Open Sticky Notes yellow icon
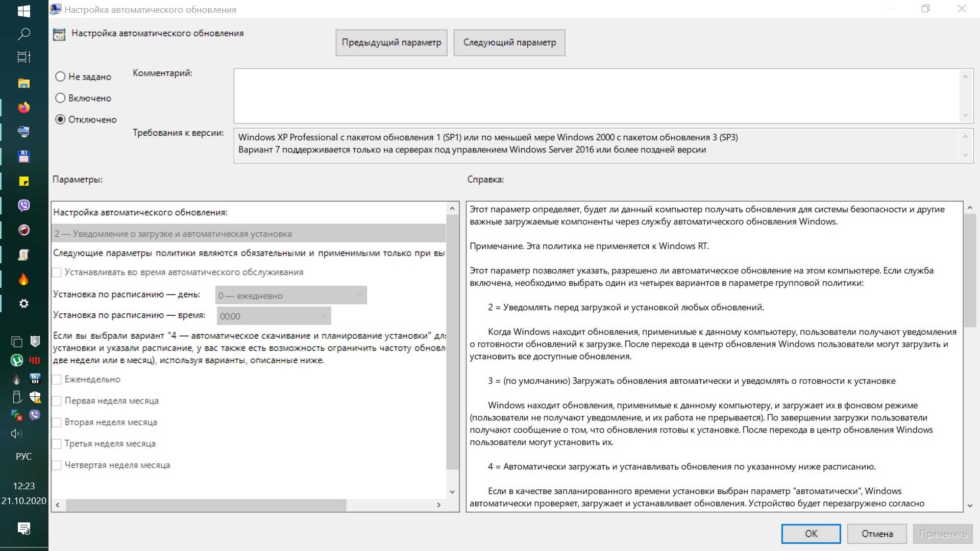Image resolution: width=980 pixels, height=551 pixels. click(23, 181)
